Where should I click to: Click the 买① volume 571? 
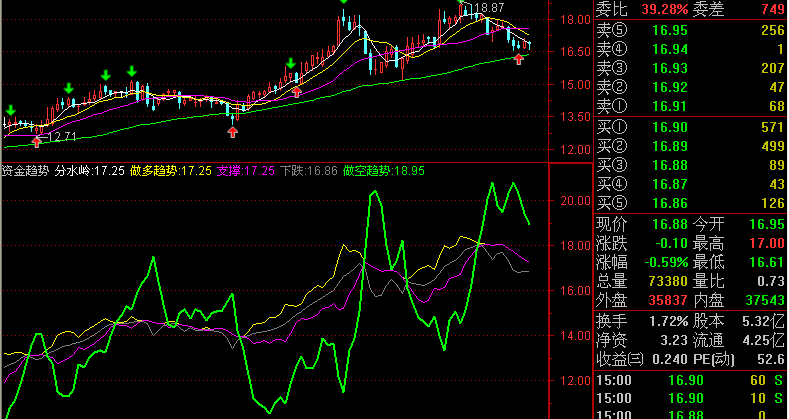pos(773,127)
